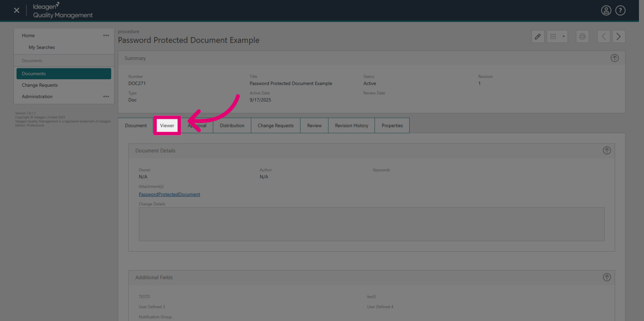Open the PasswordProtectedDocument attachment link
Screen dimensions: 644x321
[x=169, y=195]
